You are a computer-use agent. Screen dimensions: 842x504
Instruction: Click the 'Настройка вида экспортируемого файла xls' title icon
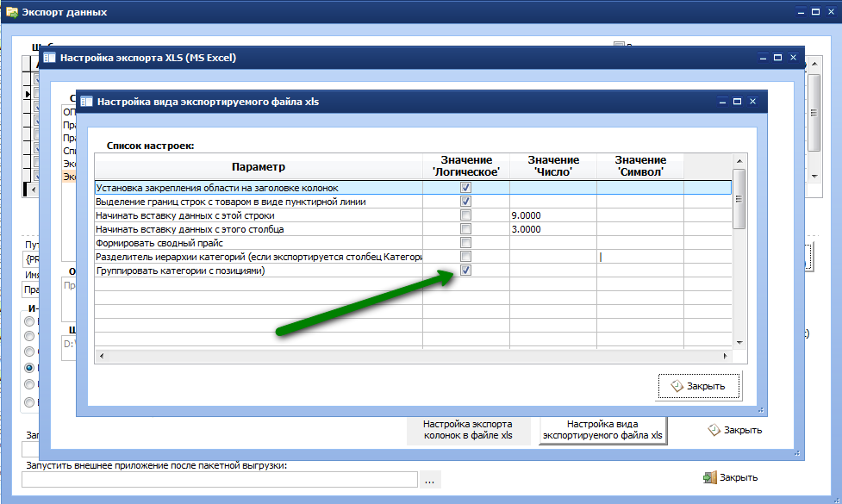tap(86, 102)
